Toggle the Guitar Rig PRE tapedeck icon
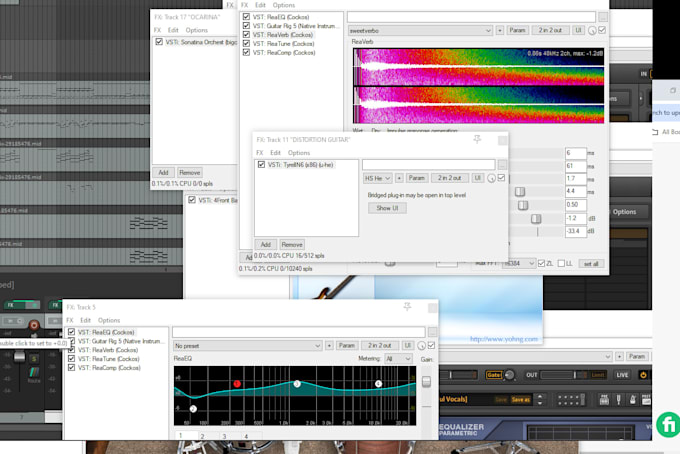Viewport: 680px width, 454px height. pos(604,399)
